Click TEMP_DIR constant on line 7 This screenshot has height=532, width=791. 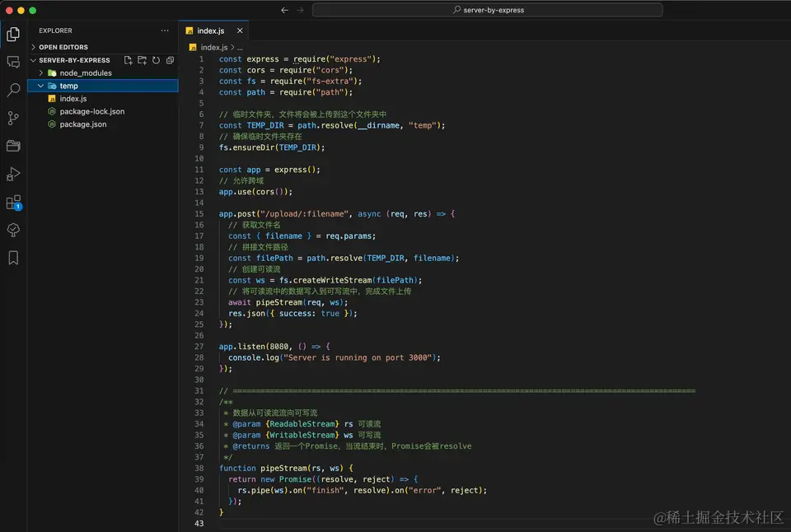(265, 125)
